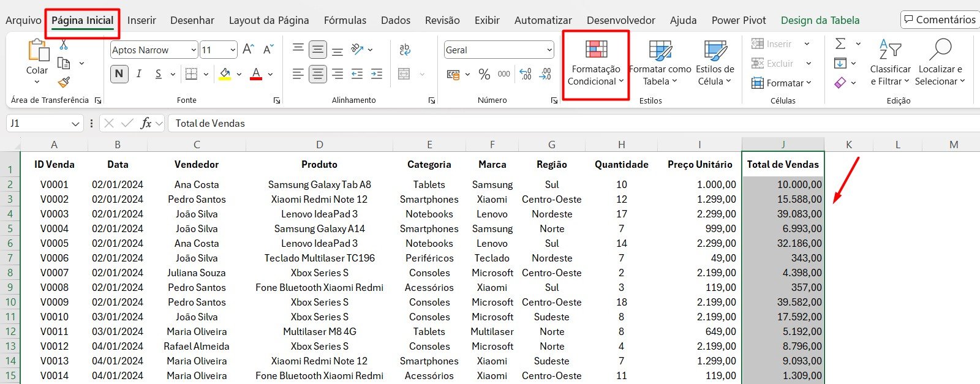Click the Clear eraser icon
980x384 pixels.
[840, 82]
